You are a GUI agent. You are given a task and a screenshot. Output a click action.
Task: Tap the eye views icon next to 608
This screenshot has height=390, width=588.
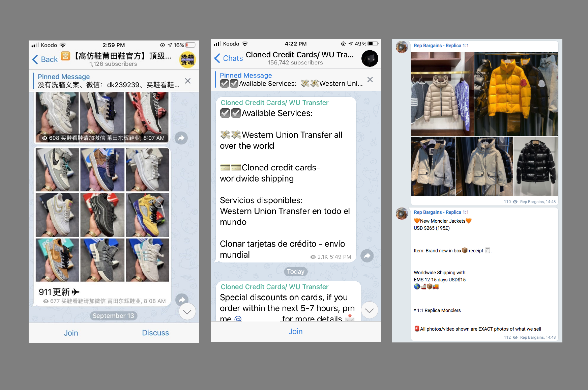point(45,138)
